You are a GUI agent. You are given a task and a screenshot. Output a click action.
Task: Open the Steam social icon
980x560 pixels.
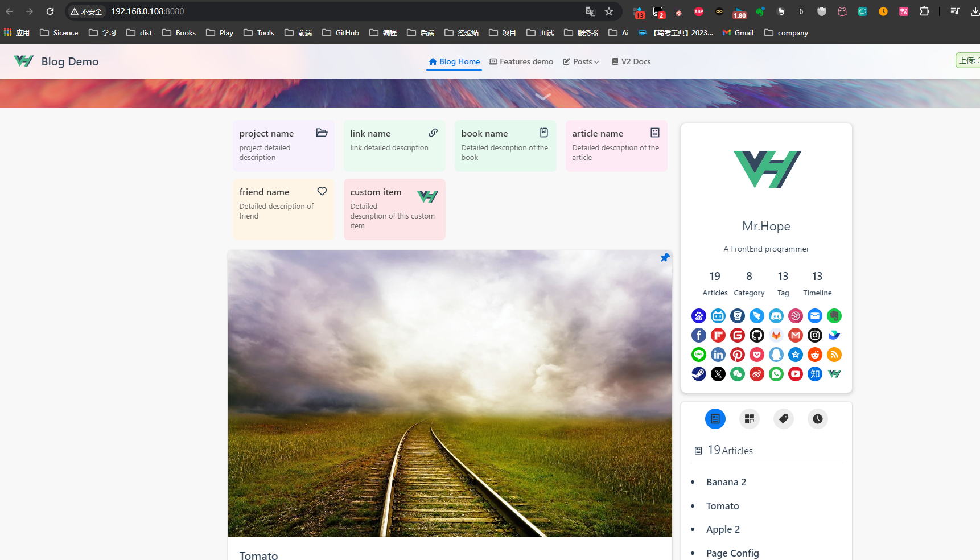[699, 374]
